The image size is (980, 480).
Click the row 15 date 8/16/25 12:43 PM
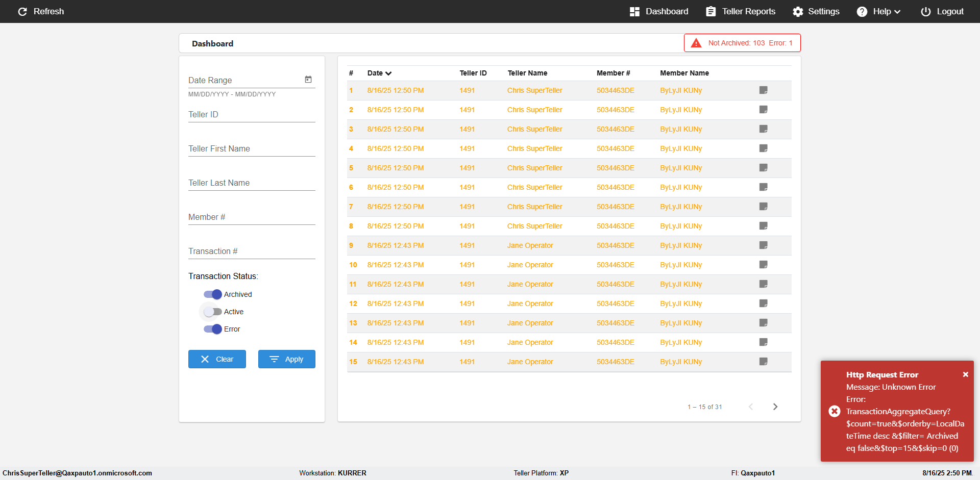point(396,362)
